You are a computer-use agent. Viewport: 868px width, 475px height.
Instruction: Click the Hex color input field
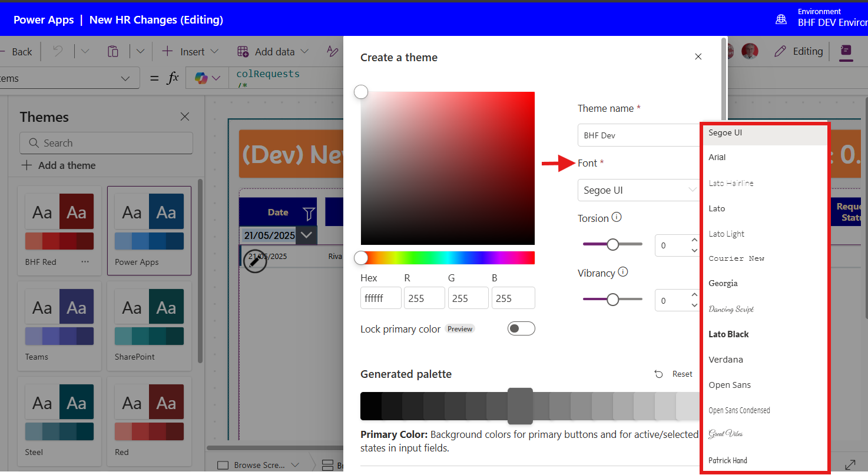(381, 298)
